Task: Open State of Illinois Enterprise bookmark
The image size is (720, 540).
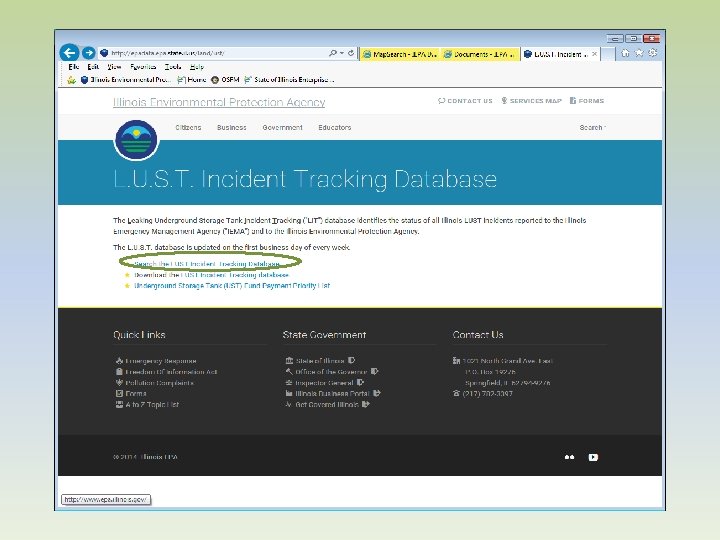Action: point(289,80)
